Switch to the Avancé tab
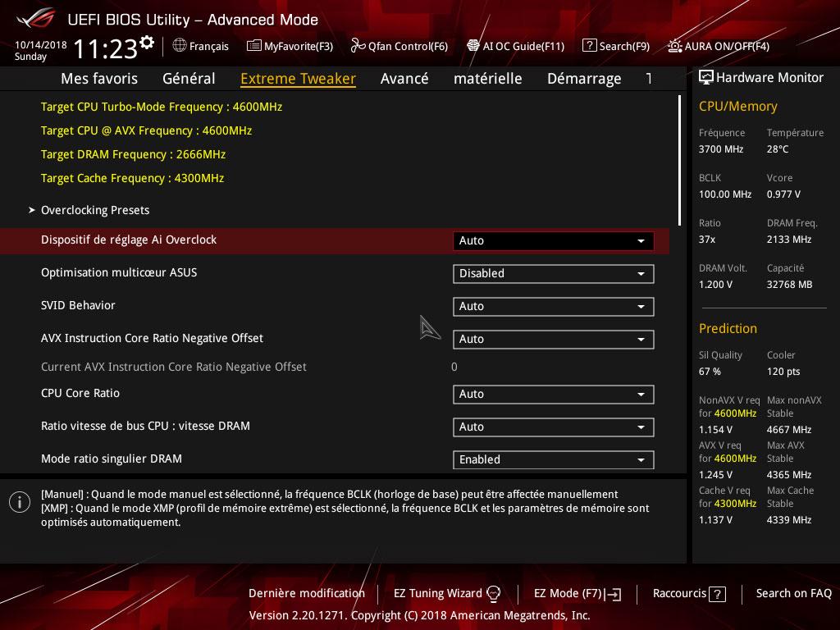The height and width of the screenshot is (630, 840). [404, 79]
